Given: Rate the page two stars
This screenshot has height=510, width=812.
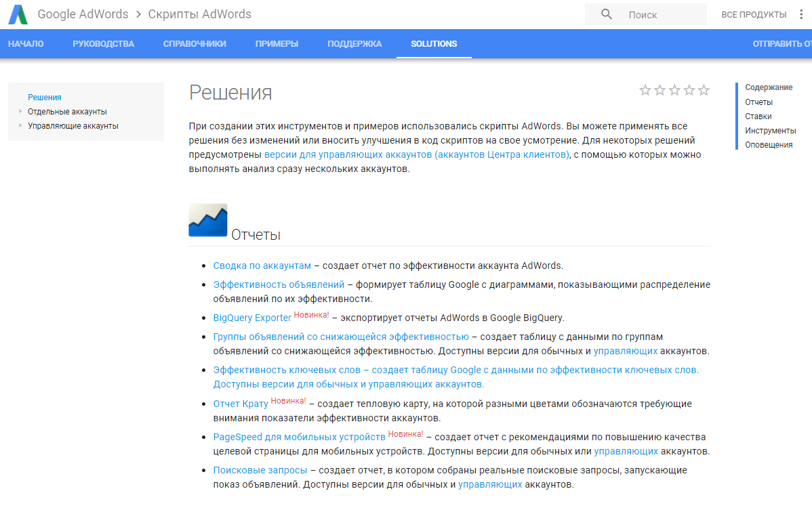Looking at the screenshot, I should [659, 91].
